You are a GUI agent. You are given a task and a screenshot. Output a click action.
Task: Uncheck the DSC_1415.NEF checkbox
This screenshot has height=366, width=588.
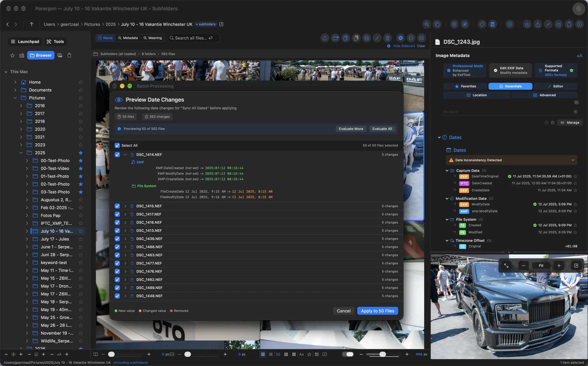117,206
